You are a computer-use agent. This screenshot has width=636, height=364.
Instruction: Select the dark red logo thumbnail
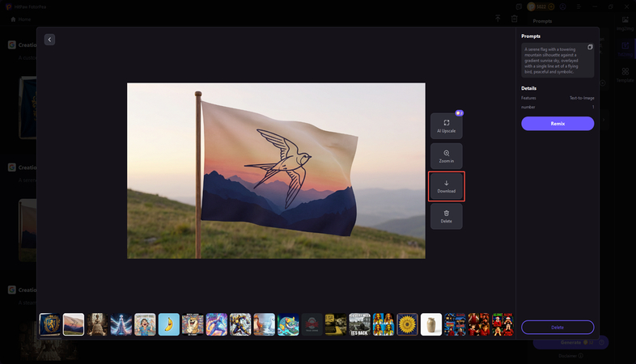click(x=312, y=324)
